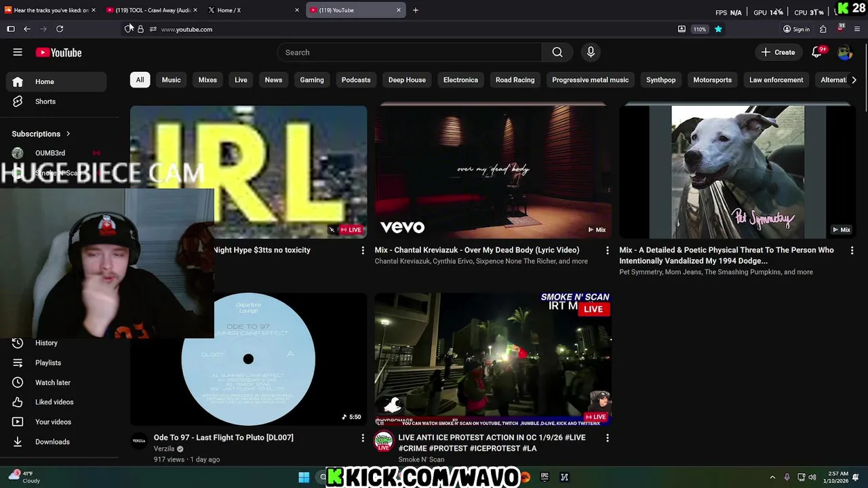Open the volume control in system tray
This screenshot has height=488, width=868.
point(812,477)
